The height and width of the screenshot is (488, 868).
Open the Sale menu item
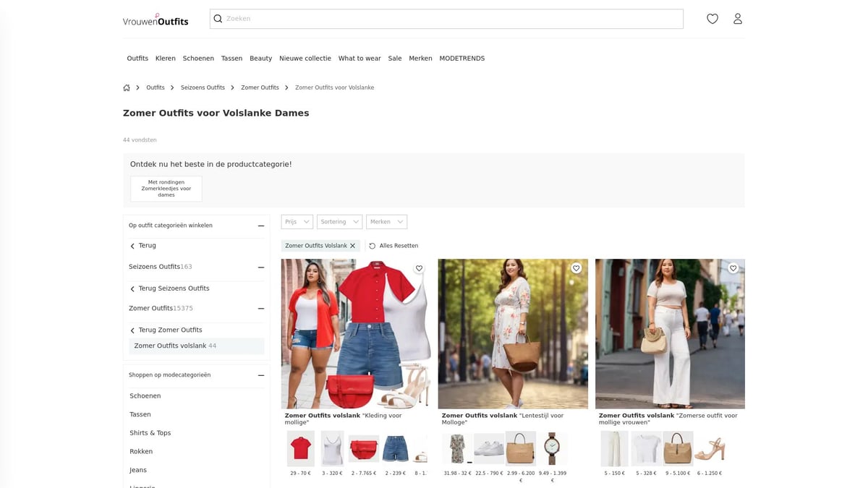[x=395, y=58]
